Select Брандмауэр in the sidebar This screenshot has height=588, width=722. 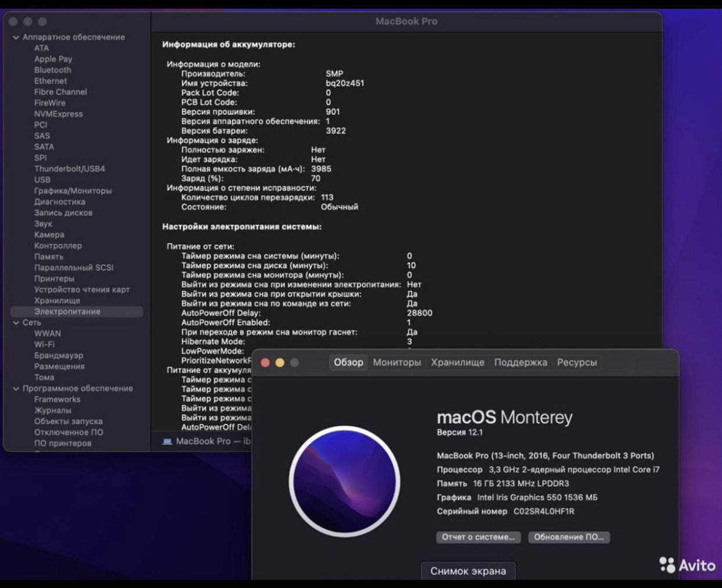tap(58, 355)
